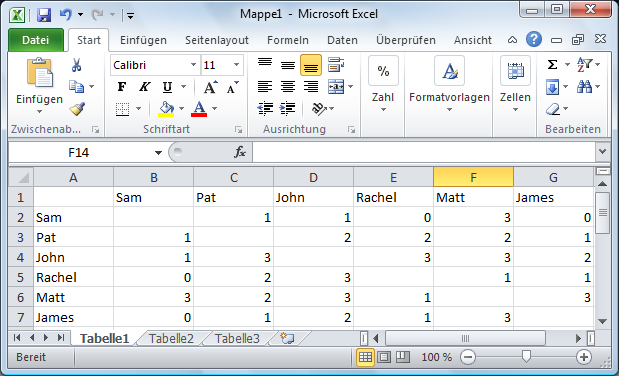This screenshot has height=376, width=619.
Task: Toggle bold (F) formatting
Action: [x=122, y=87]
